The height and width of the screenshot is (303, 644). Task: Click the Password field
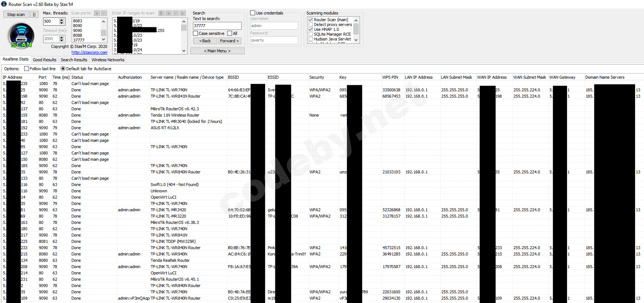tap(274, 40)
